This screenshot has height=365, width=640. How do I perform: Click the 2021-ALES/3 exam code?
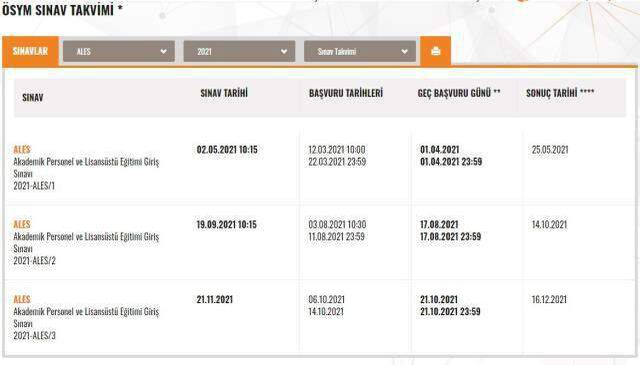(34, 336)
